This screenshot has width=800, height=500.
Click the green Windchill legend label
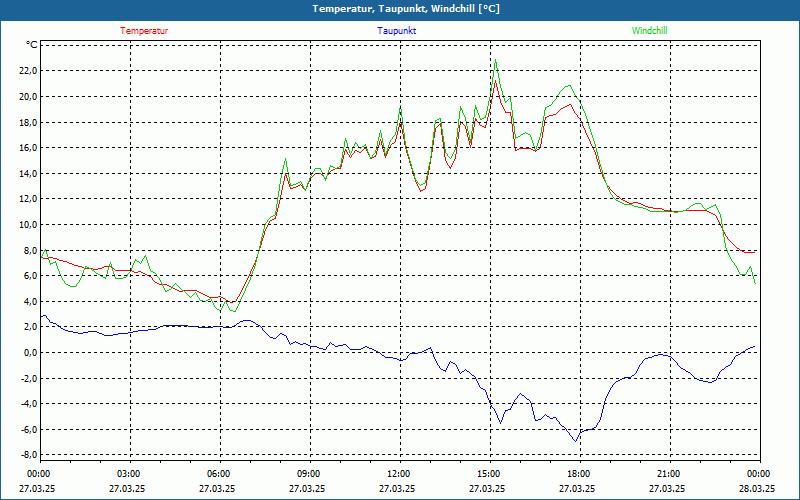(x=649, y=31)
